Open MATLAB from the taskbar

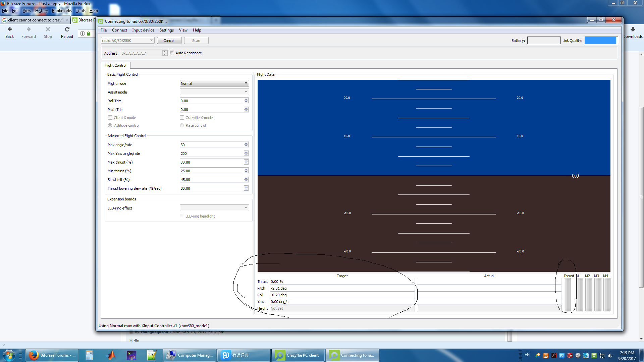[x=111, y=355]
